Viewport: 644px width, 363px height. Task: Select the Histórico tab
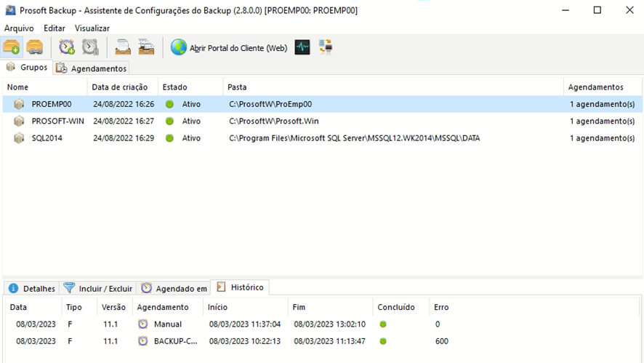coord(240,287)
